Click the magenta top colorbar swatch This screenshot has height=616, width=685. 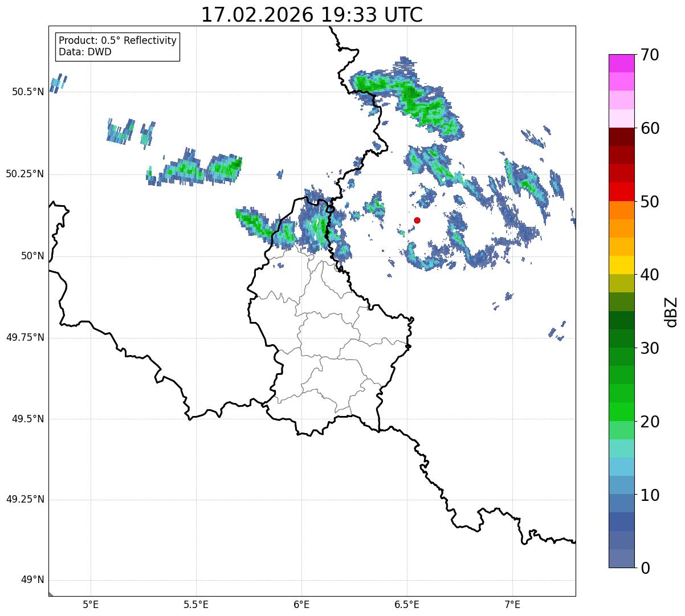pos(621,63)
